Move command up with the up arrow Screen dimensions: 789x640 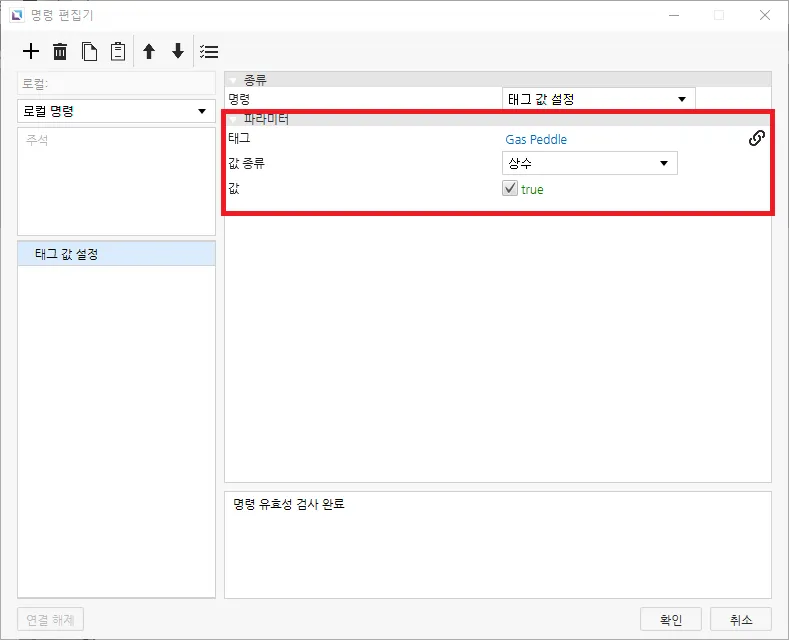(149, 51)
